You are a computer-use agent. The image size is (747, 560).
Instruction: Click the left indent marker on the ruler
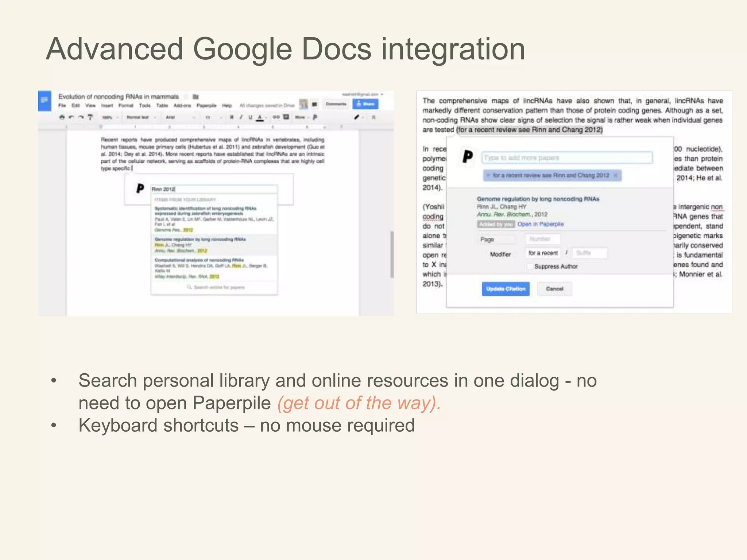101,127
